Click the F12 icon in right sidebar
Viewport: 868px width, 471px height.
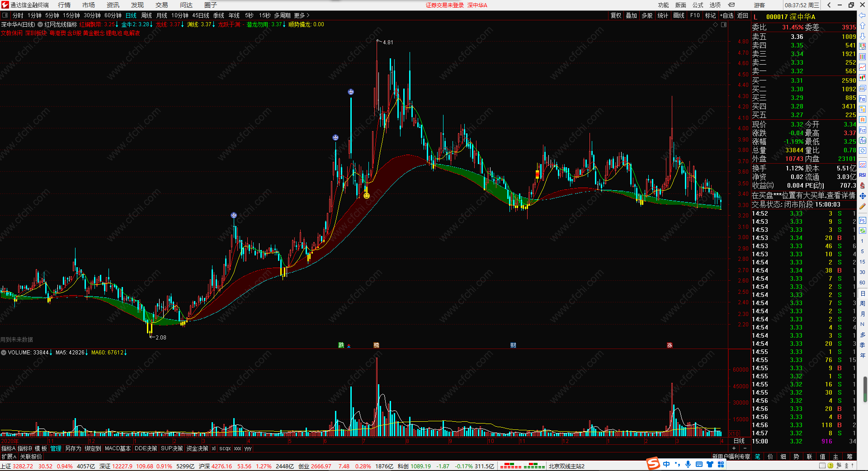[862, 130]
